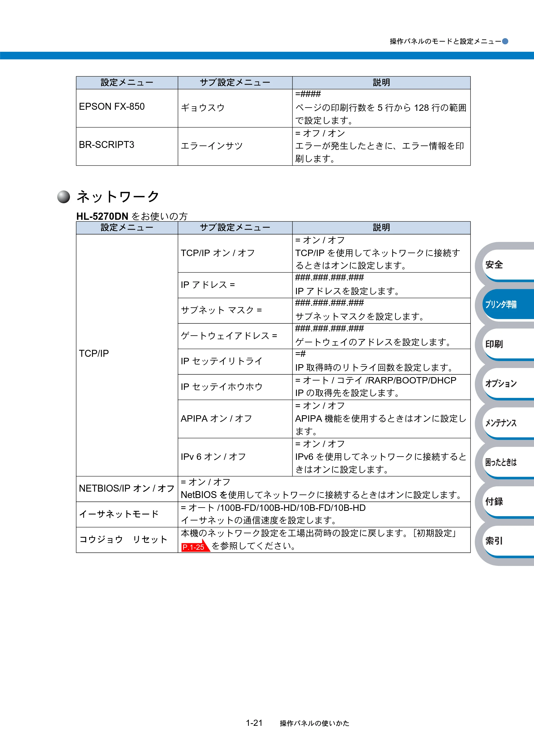This screenshot has width=534, height=756.
Task: Click the TCP/IP オン / オフ sub-menu cell
Action: click(235, 253)
